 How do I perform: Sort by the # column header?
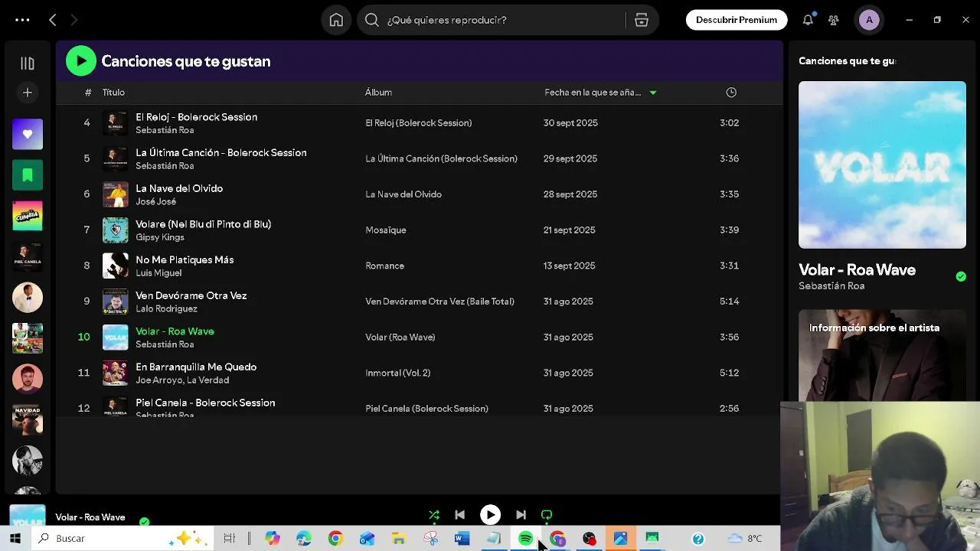coord(87,92)
